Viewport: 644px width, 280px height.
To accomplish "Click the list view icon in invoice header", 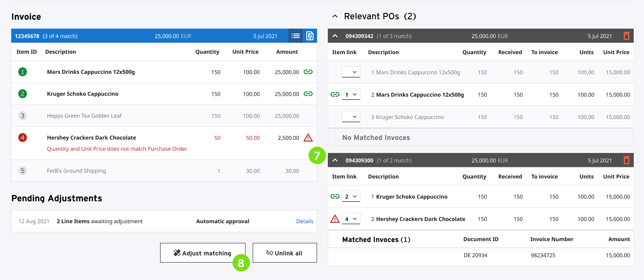I will [295, 36].
